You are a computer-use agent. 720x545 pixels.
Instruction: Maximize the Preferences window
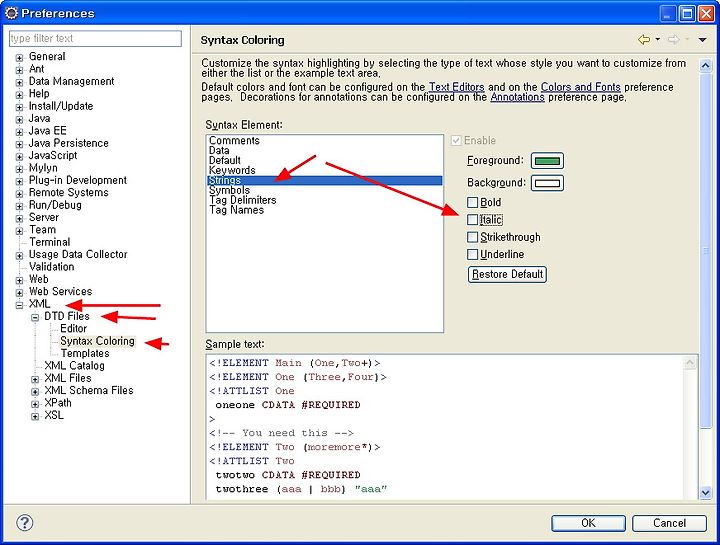(x=687, y=14)
